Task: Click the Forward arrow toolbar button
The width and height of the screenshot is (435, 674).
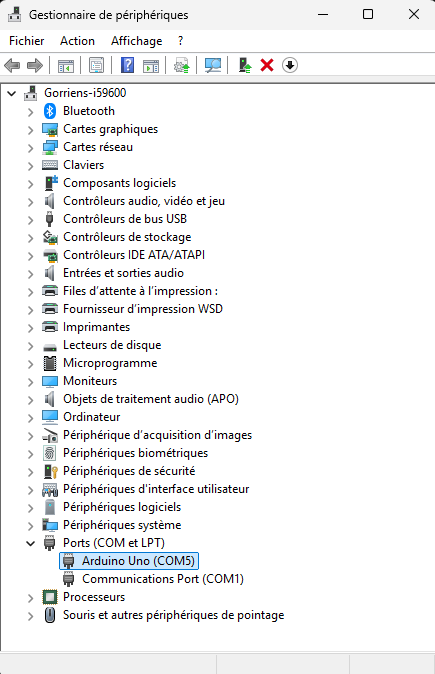Action: [35, 65]
